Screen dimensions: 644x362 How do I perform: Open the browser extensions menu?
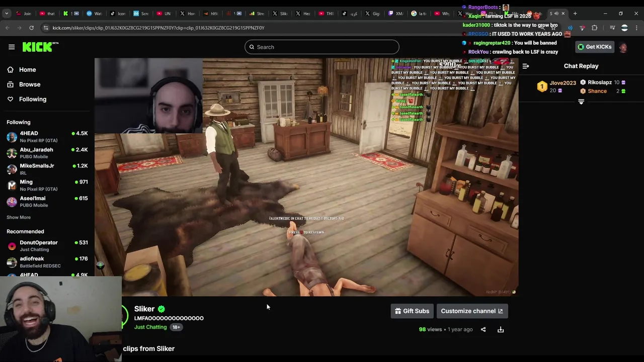coord(595,28)
